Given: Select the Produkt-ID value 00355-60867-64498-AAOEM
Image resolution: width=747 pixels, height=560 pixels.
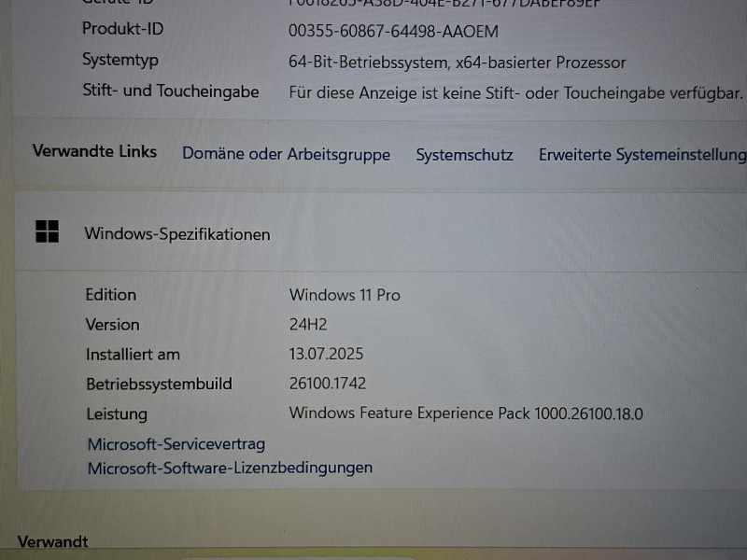Looking at the screenshot, I should [393, 32].
